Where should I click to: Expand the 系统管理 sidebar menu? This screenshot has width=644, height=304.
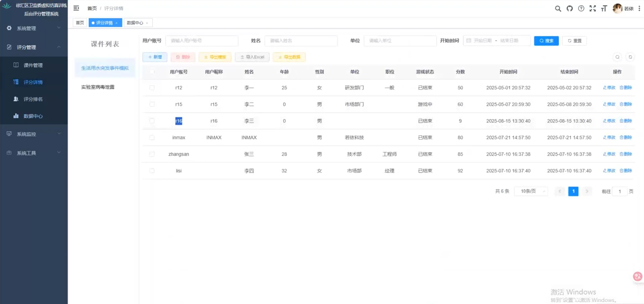(x=34, y=28)
